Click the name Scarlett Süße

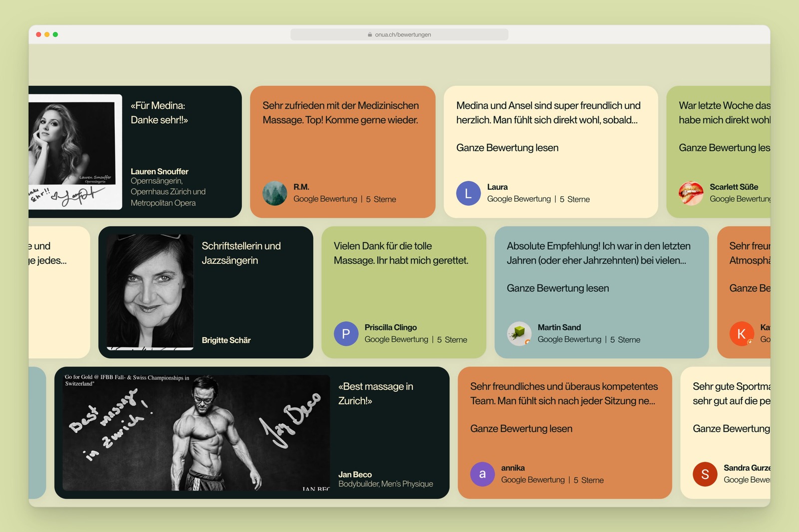pyautogui.click(x=734, y=187)
